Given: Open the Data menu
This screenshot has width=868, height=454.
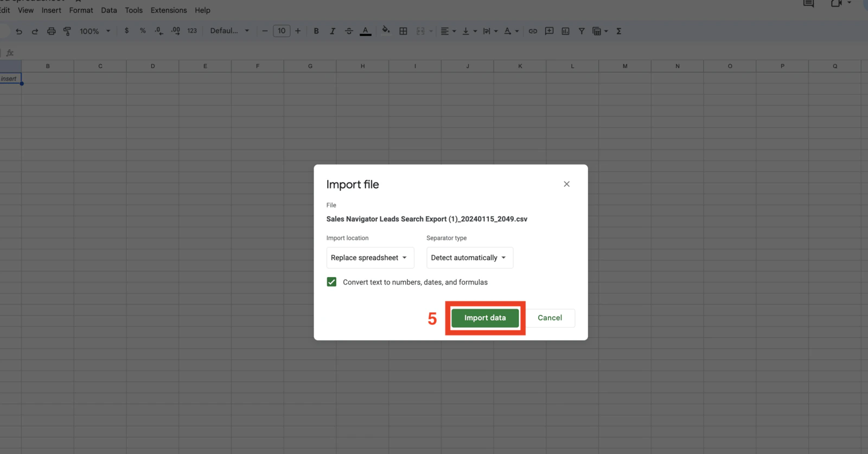Looking at the screenshot, I should [x=109, y=10].
